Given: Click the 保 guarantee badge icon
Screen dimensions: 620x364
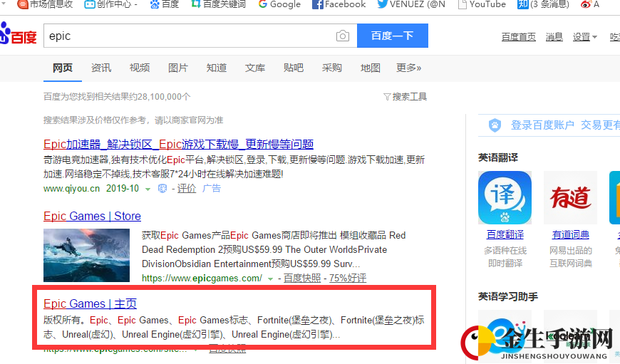Looking at the screenshot, I should pos(162,189).
